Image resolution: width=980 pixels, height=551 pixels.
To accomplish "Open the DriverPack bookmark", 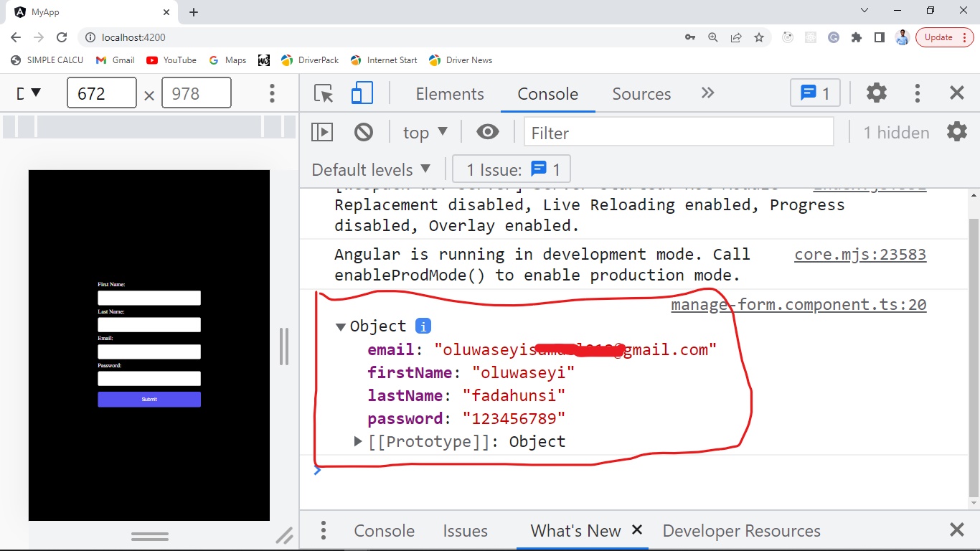I will (310, 60).
